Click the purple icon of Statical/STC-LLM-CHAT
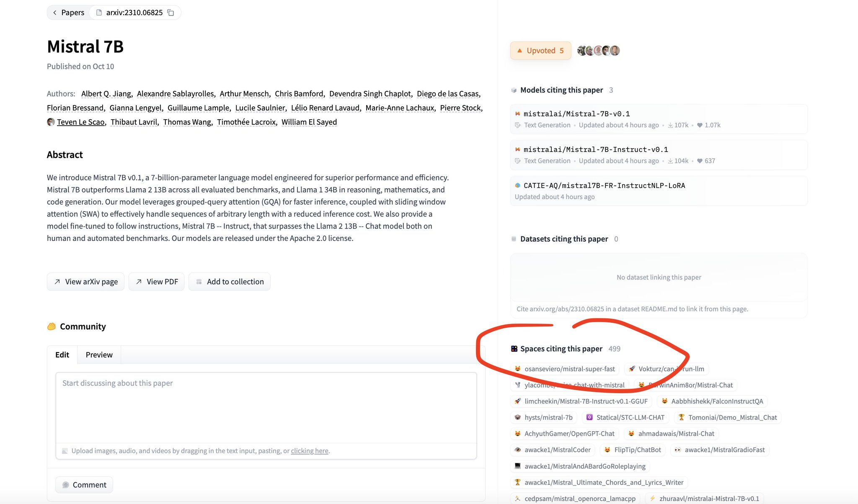The height and width of the screenshot is (504, 858). click(589, 417)
